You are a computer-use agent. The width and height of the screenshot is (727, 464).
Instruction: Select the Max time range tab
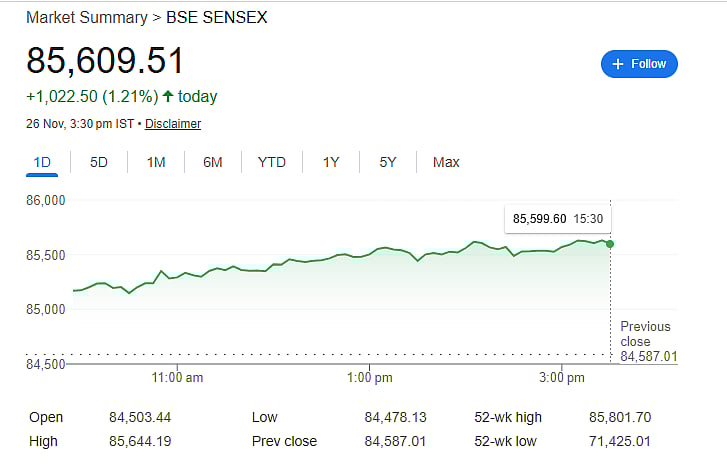[x=446, y=162]
